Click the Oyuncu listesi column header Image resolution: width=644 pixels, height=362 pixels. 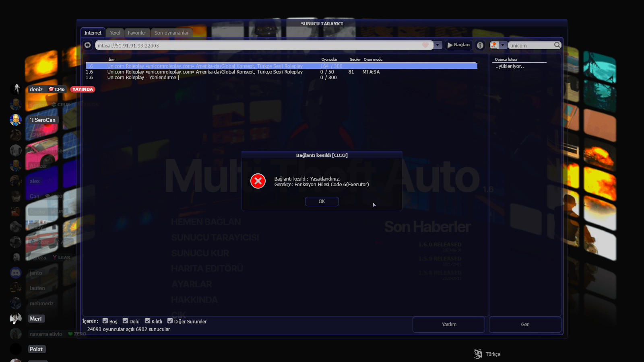(506, 60)
